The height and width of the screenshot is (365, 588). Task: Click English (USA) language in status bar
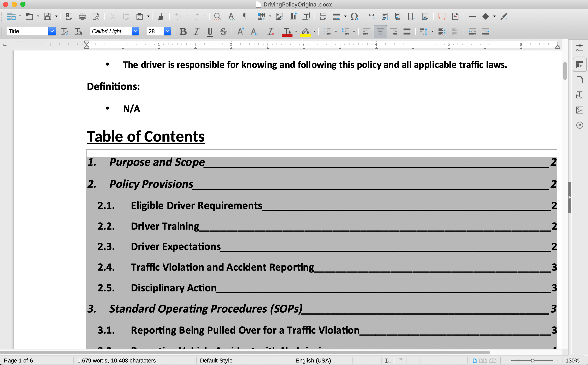click(x=313, y=360)
